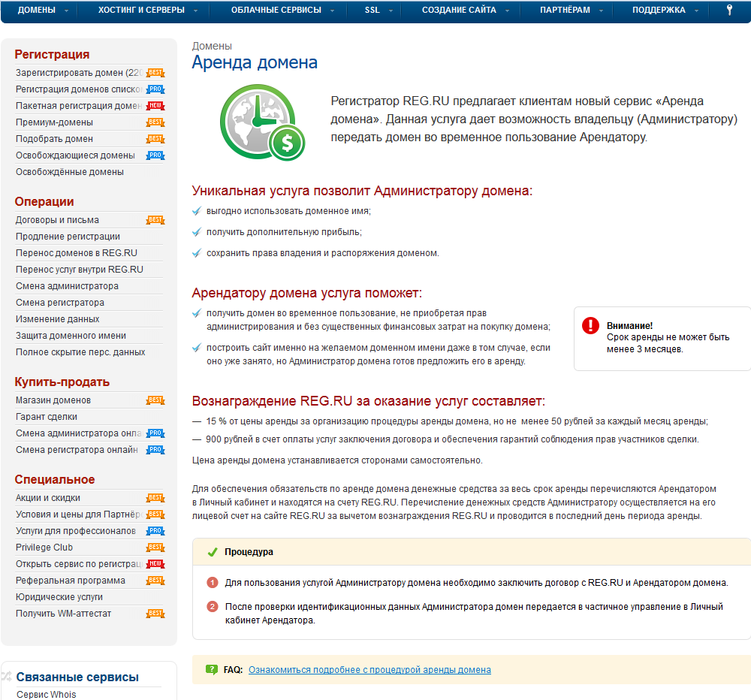Open the ПАРТНЁРАМ navigation menu
The width and height of the screenshot is (751, 700).
click(566, 10)
